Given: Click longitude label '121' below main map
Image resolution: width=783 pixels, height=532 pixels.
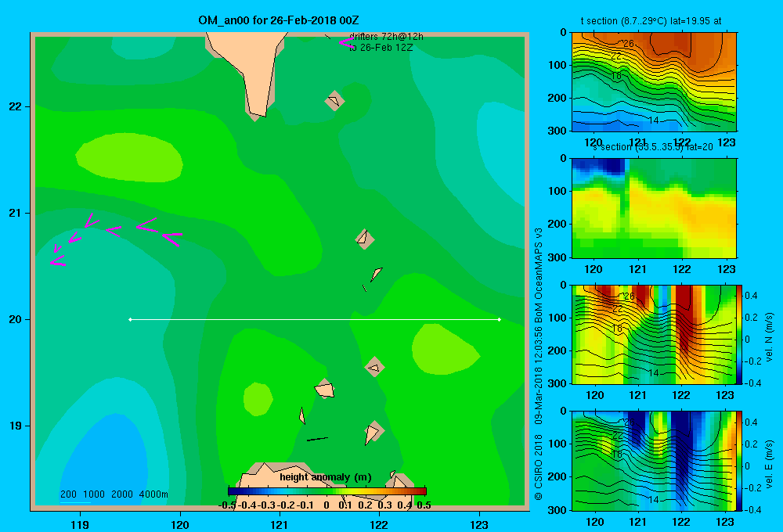Looking at the screenshot, I should click(x=280, y=524).
